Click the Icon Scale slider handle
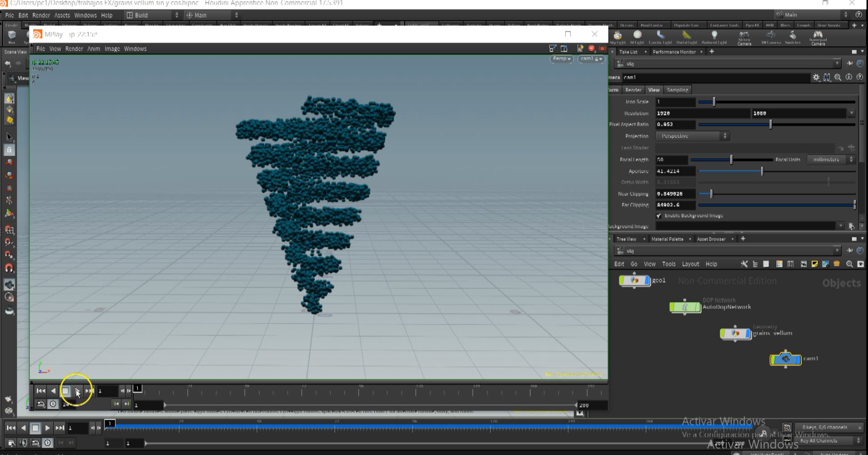This screenshot has height=455, width=868. point(714,102)
